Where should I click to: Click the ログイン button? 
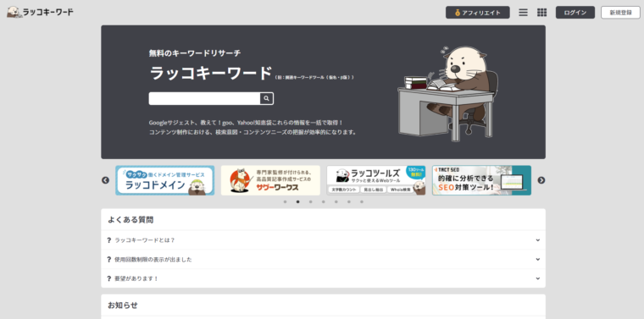(575, 13)
